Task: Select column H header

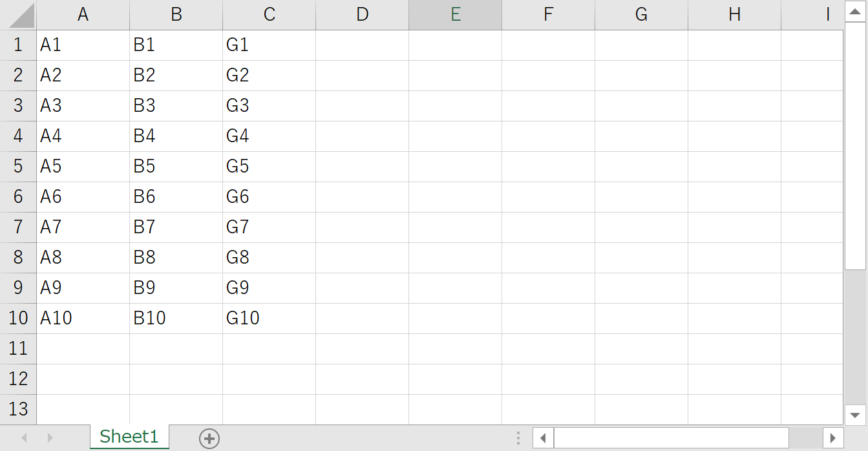Action: point(734,15)
